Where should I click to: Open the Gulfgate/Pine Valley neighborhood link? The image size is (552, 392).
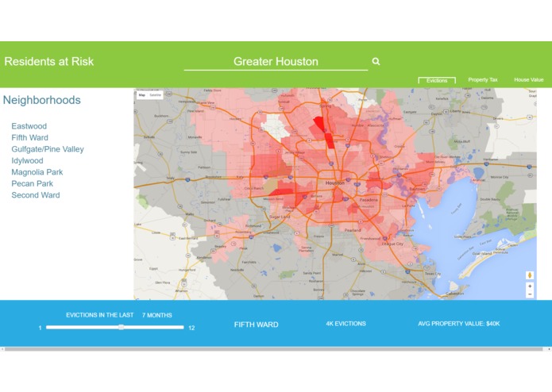click(x=48, y=149)
